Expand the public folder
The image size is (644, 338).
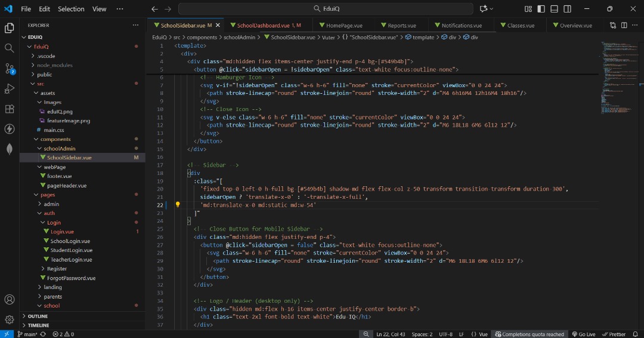(x=33, y=75)
